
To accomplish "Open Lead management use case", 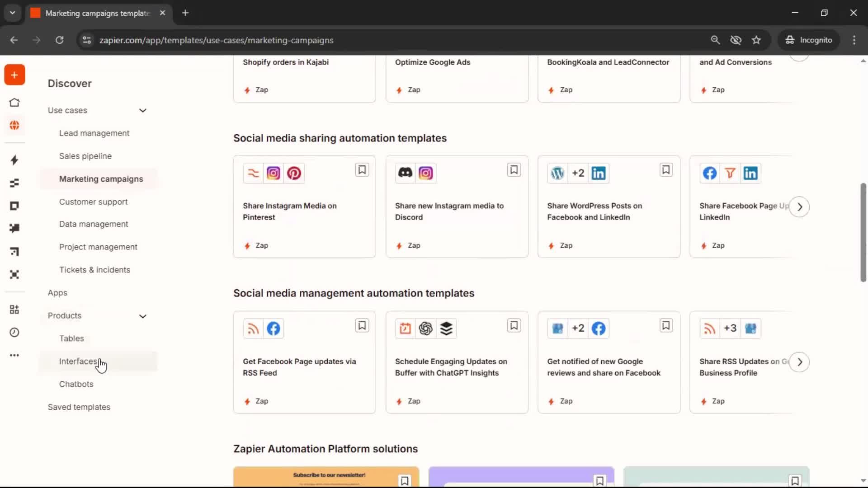I will (x=94, y=133).
